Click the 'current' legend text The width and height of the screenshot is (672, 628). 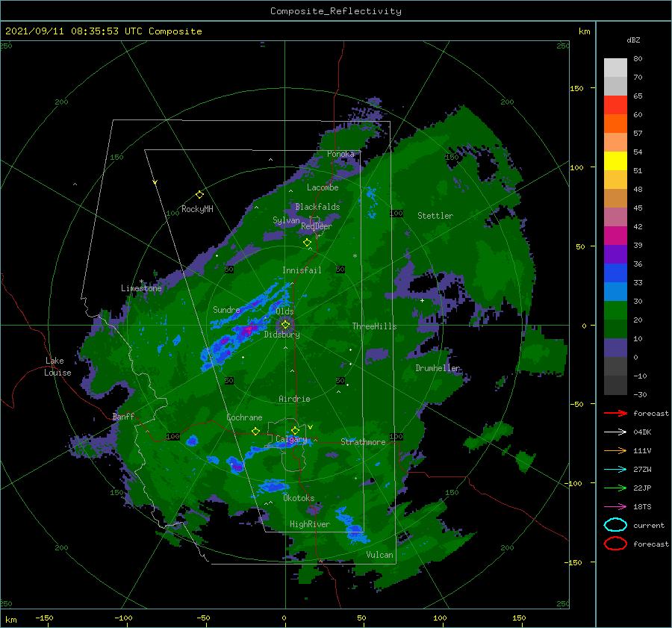click(x=649, y=526)
